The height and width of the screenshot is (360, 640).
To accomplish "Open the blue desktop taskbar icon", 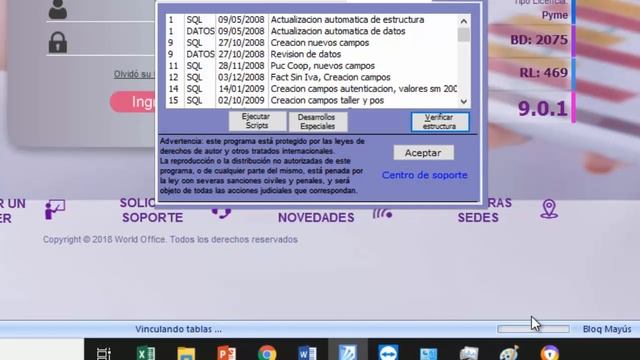I will [429, 353].
